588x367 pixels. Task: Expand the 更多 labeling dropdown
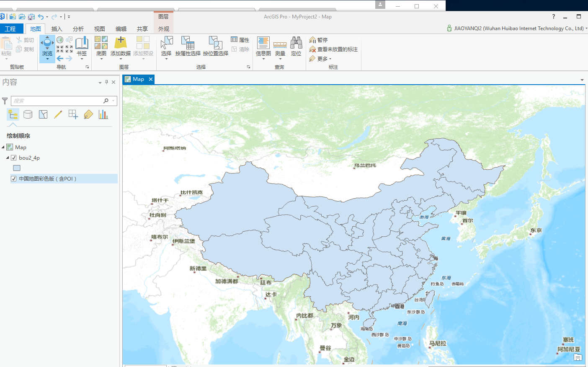tap(320, 59)
